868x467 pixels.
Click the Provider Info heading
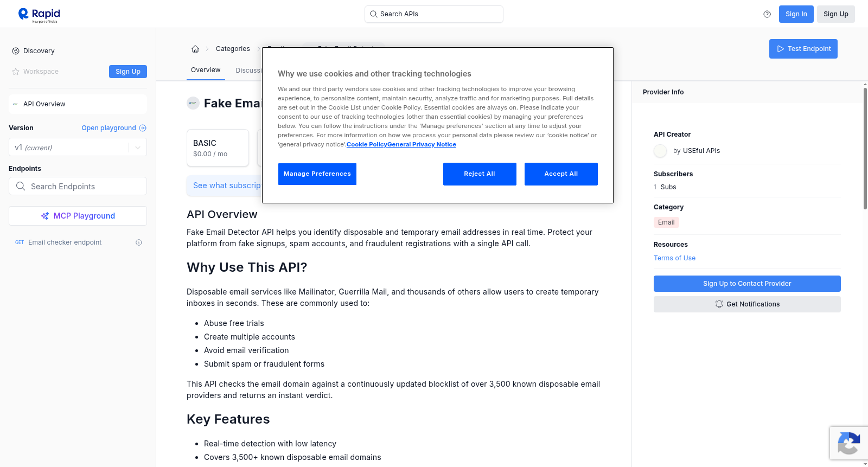[x=663, y=92]
